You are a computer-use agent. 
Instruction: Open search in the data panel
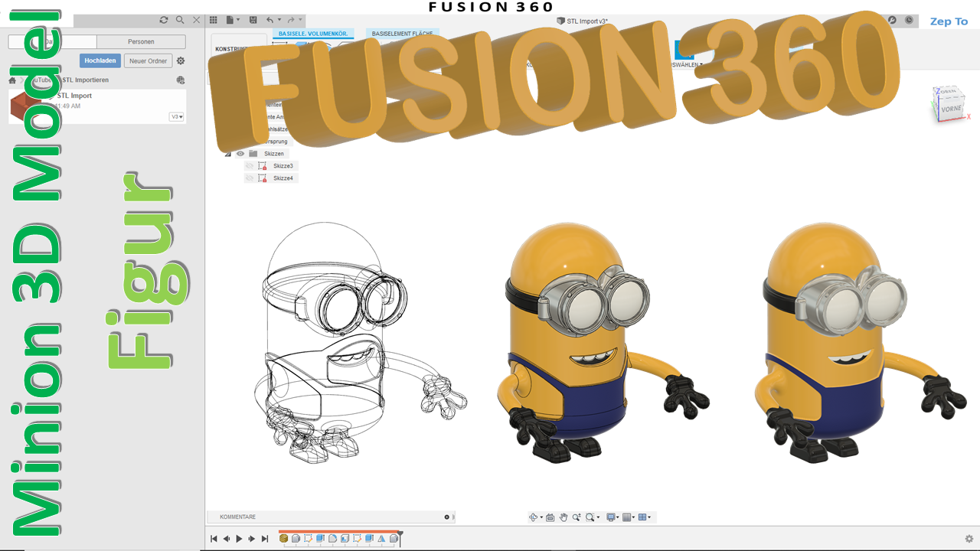pyautogui.click(x=180, y=20)
